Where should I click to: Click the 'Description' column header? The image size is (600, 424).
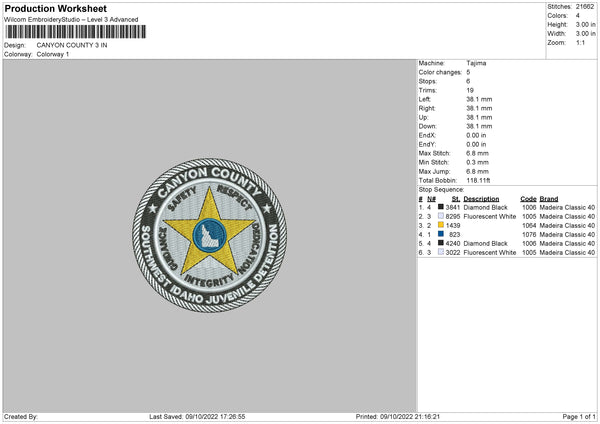[481, 199]
